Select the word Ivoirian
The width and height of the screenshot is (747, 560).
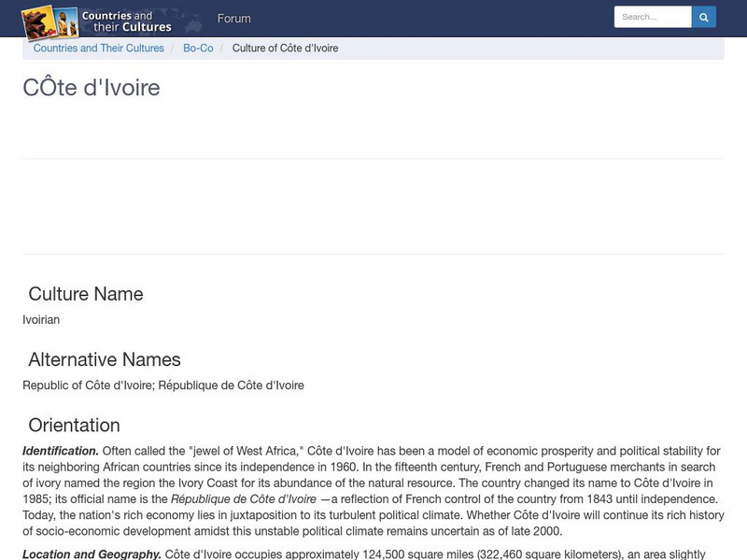pyautogui.click(x=41, y=319)
